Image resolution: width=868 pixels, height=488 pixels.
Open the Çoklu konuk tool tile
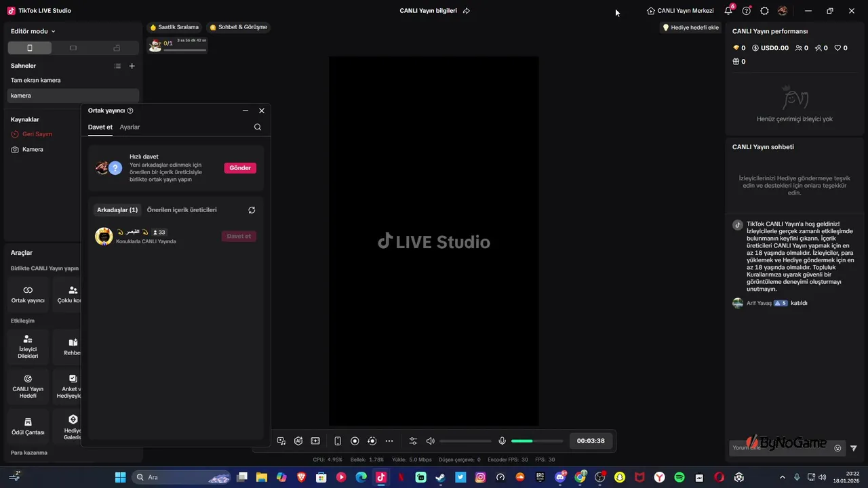[68, 294]
